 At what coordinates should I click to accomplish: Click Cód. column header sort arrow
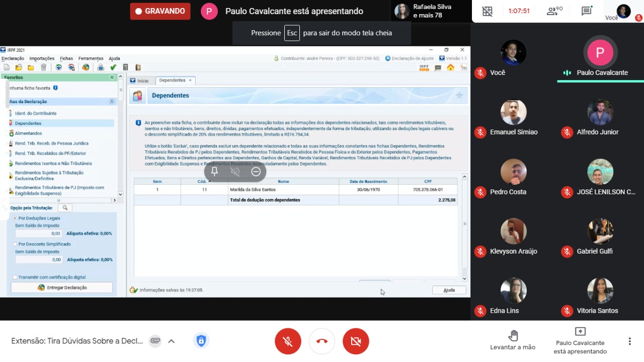coord(210,181)
